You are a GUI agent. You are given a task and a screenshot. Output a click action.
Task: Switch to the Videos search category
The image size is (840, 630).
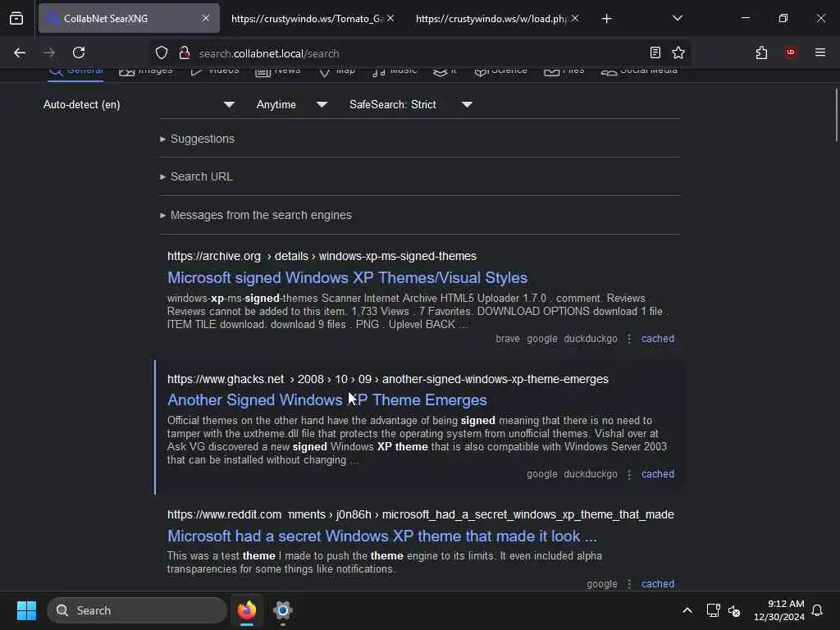click(x=214, y=72)
